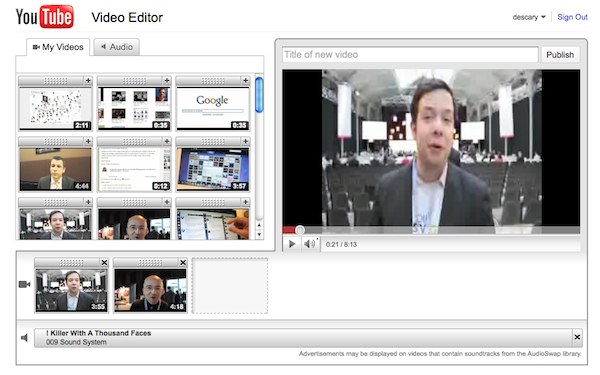Select the 4:44 interview thumbnail
The image size is (600, 375).
pos(55,169)
